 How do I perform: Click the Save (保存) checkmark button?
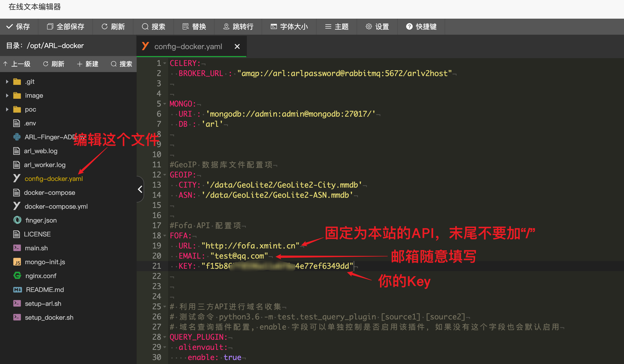[18, 27]
